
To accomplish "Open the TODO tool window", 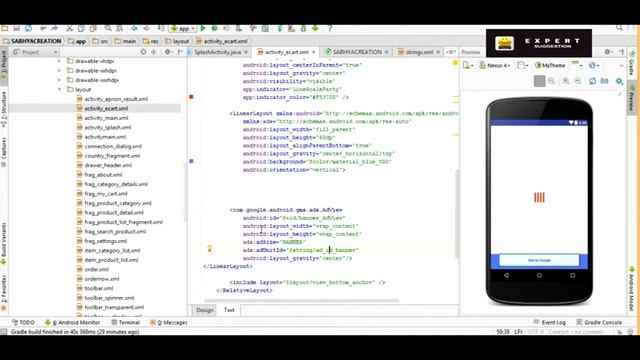I will [x=23, y=322].
